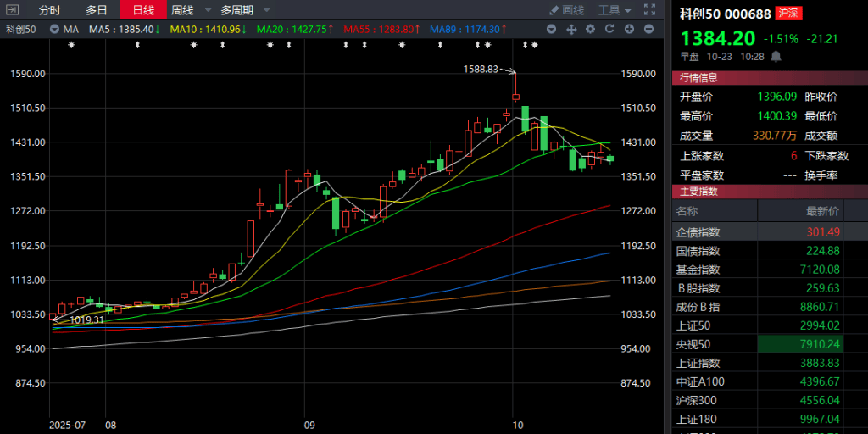
Task: Zoom in the chart with plus icon
Action: [629, 29]
